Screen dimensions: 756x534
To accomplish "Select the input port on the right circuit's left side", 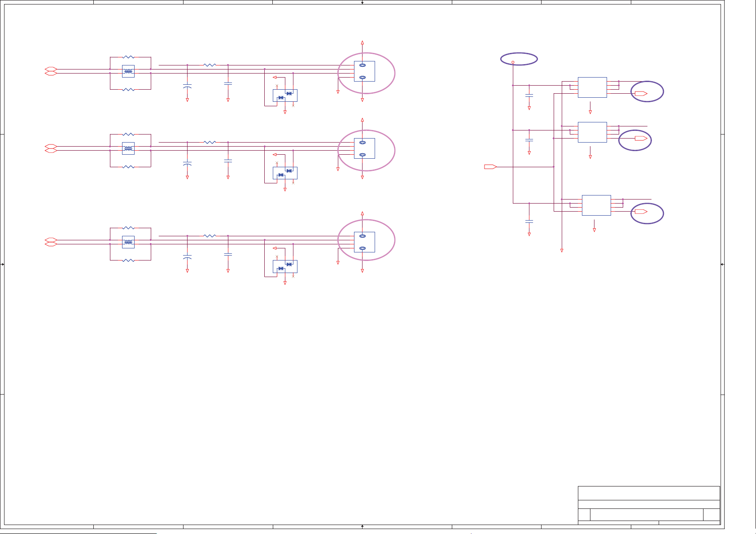I will 490,167.
